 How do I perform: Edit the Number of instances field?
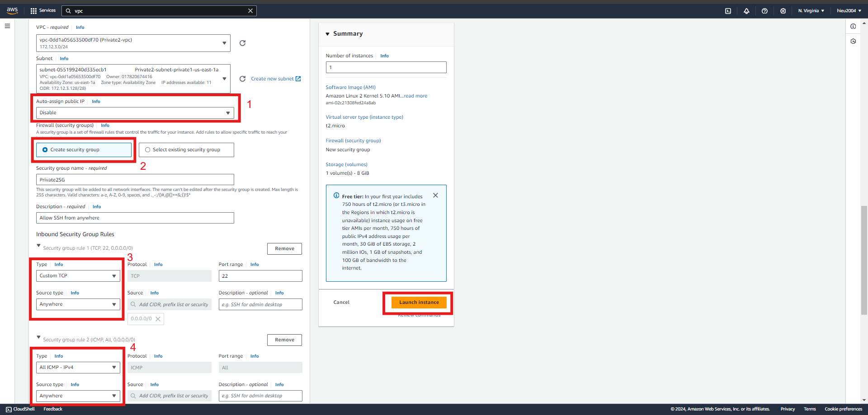click(x=386, y=67)
